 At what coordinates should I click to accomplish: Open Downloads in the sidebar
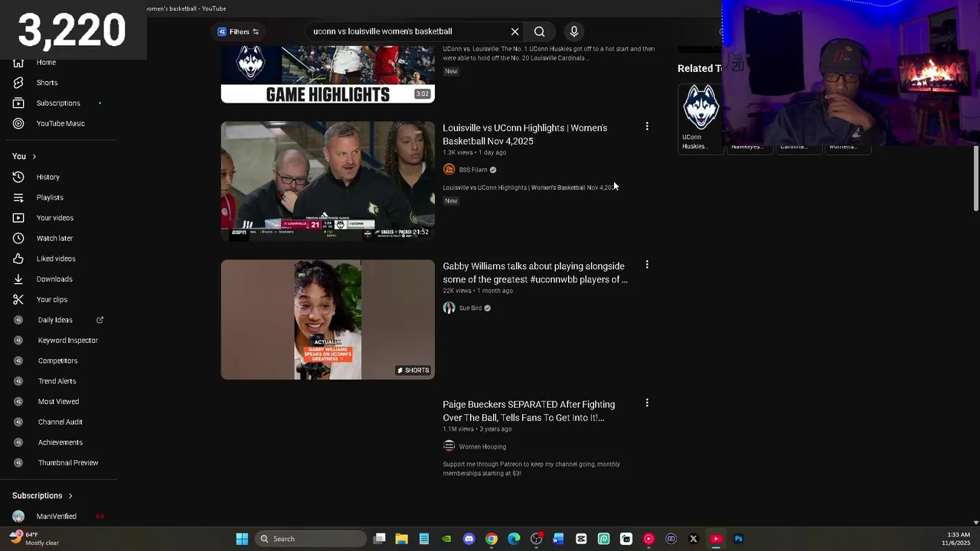click(x=54, y=279)
